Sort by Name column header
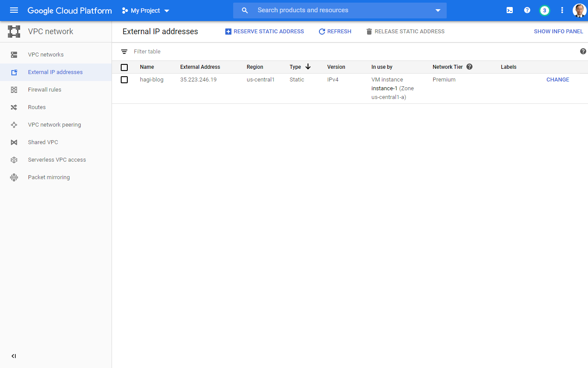The width and height of the screenshot is (588, 368). point(147,67)
